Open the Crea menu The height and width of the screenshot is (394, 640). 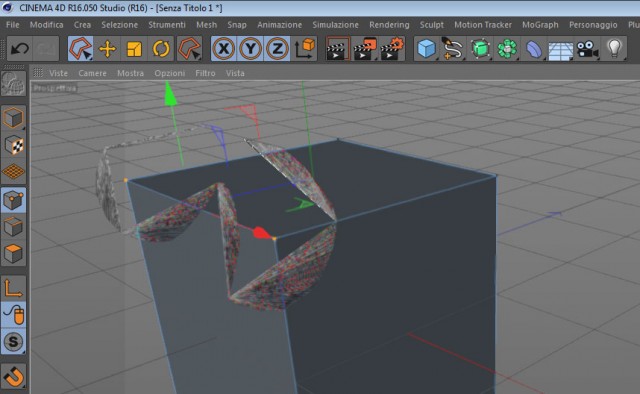click(82, 25)
